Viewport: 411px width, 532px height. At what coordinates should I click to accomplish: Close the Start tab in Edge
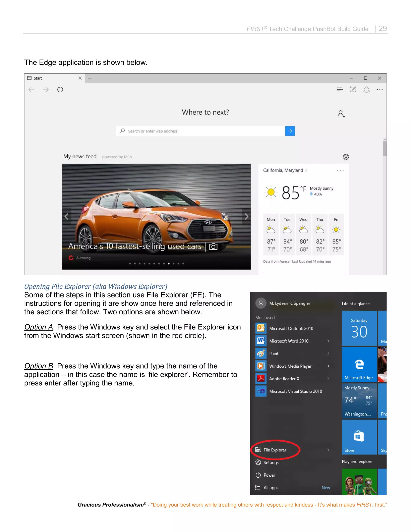[80, 78]
